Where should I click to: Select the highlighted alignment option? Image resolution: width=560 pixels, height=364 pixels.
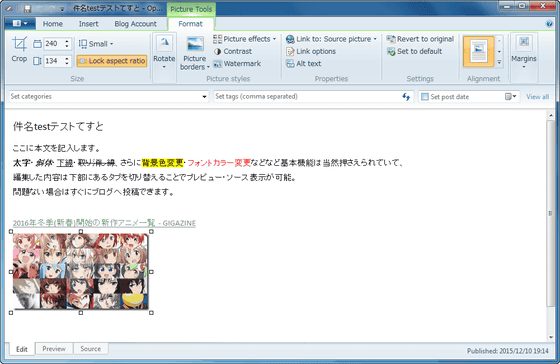[479, 51]
